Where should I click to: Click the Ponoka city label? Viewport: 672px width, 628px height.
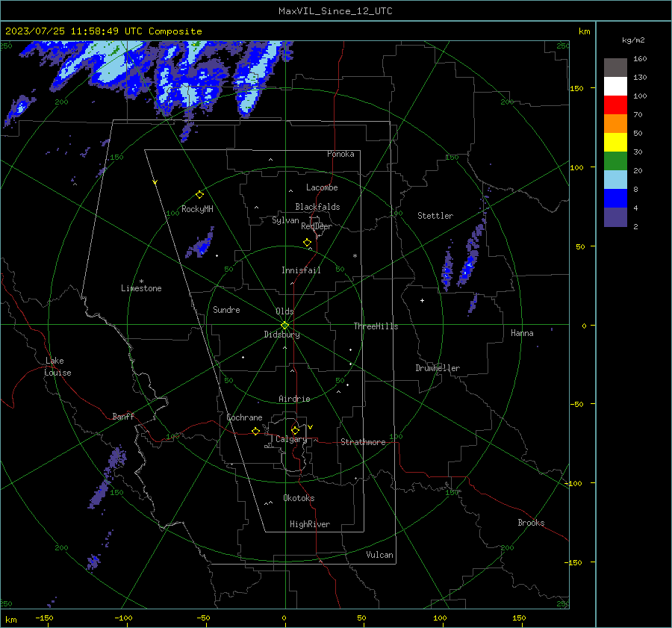point(340,154)
